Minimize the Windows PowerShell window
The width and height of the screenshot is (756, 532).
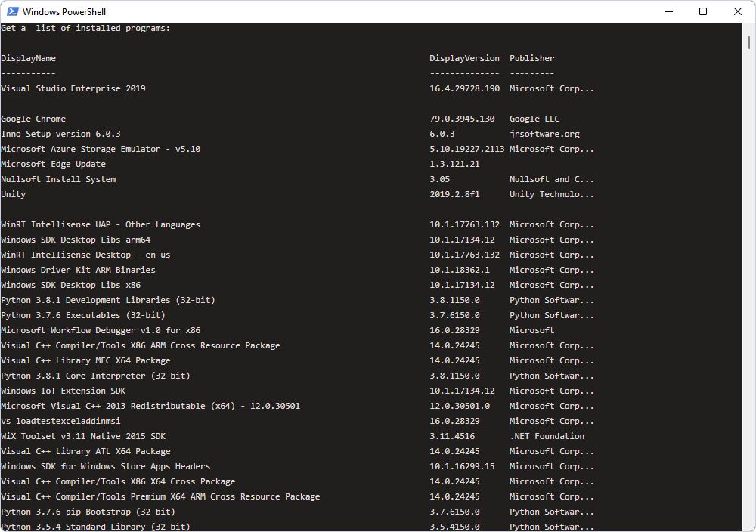pyautogui.click(x=669, y=11)
